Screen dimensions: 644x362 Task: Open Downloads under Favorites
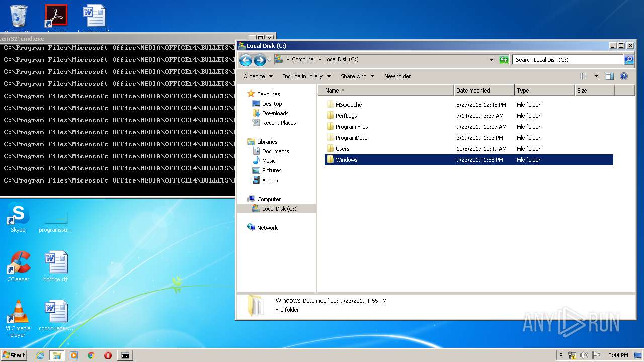tap(275, 113)
